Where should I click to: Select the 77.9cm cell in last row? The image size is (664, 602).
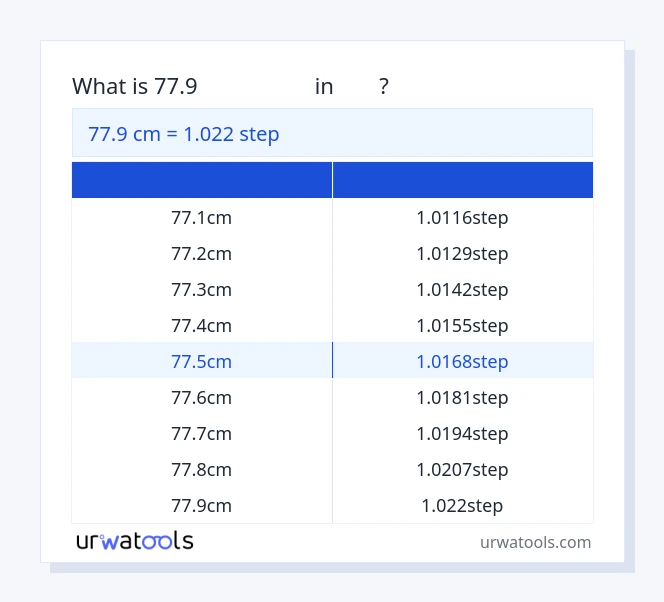tap(202, 505)
